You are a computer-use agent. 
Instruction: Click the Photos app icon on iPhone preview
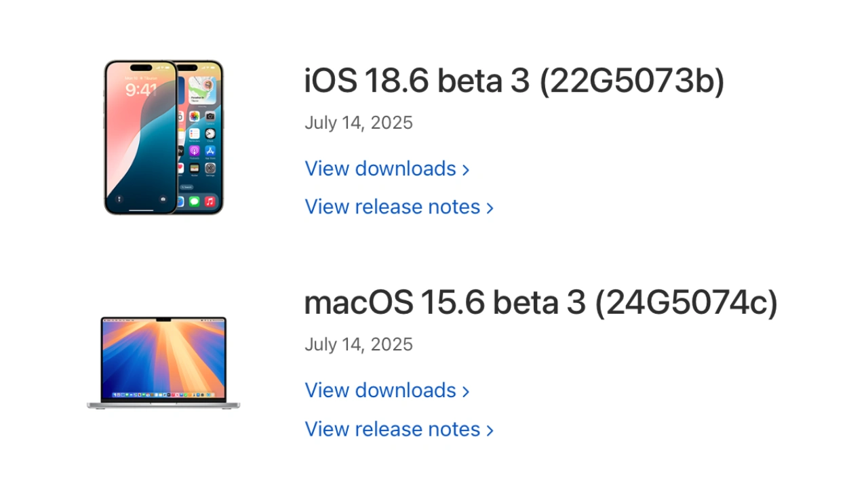194,116
